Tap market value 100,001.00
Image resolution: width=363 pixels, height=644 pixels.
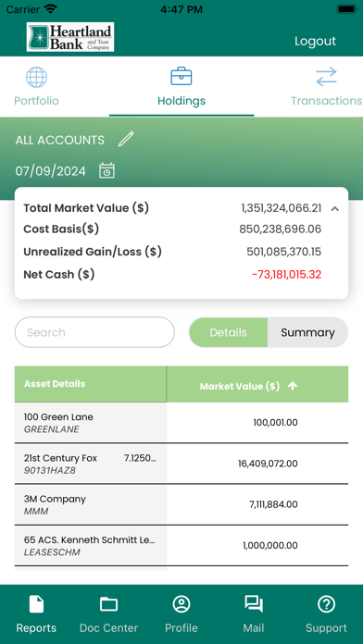point(275,423)
